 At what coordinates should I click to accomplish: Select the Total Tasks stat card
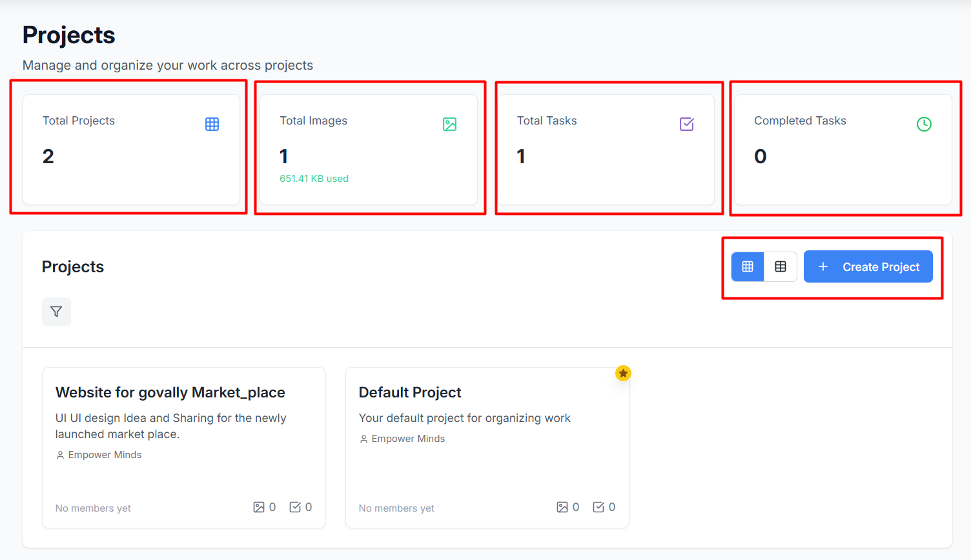606,150
